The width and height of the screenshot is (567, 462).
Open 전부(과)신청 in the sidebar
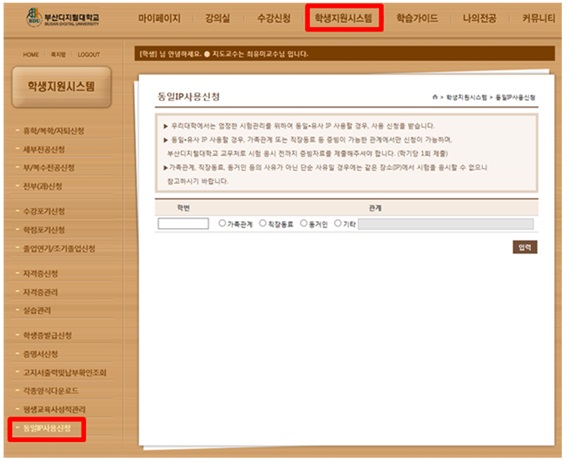click(x=42, y=186)
